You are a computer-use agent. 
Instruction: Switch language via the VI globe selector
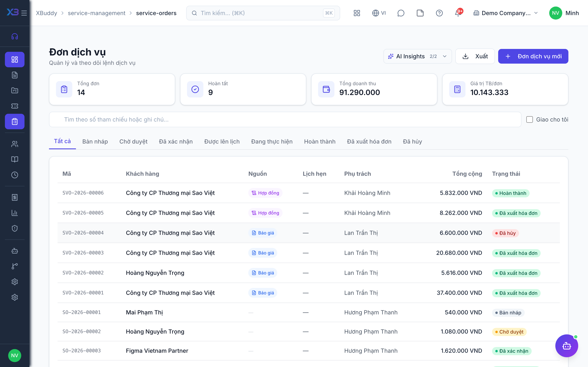(x=379, y=13)
